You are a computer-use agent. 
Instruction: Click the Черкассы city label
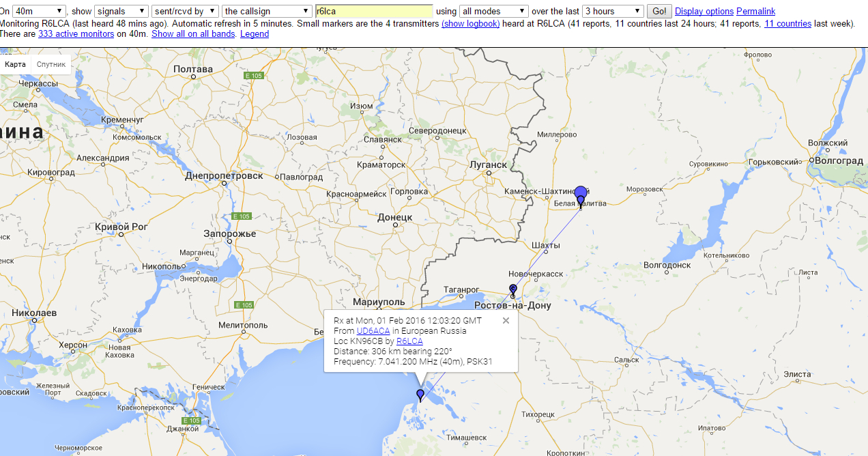39,83
